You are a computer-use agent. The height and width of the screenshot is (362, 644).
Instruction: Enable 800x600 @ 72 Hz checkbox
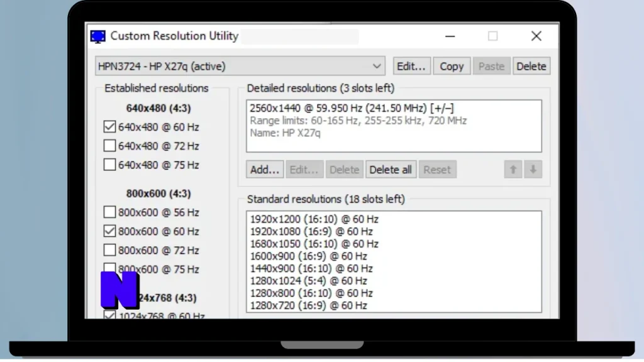click(x=109, y=250)
